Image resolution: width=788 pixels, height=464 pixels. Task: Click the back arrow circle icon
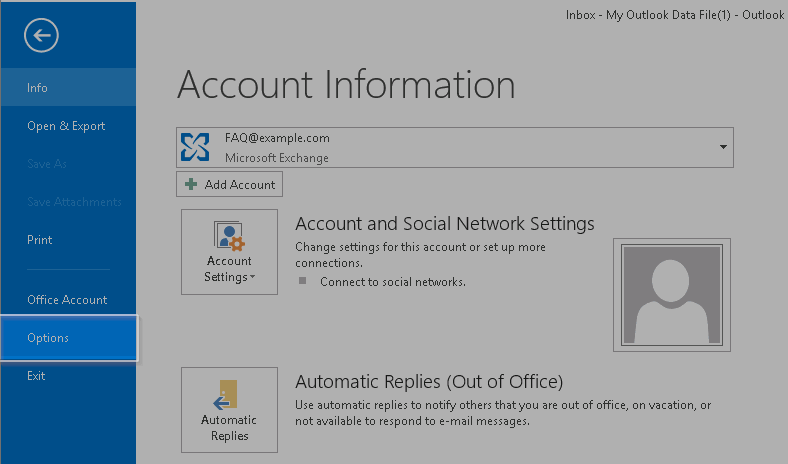click(x=41, y=35)
